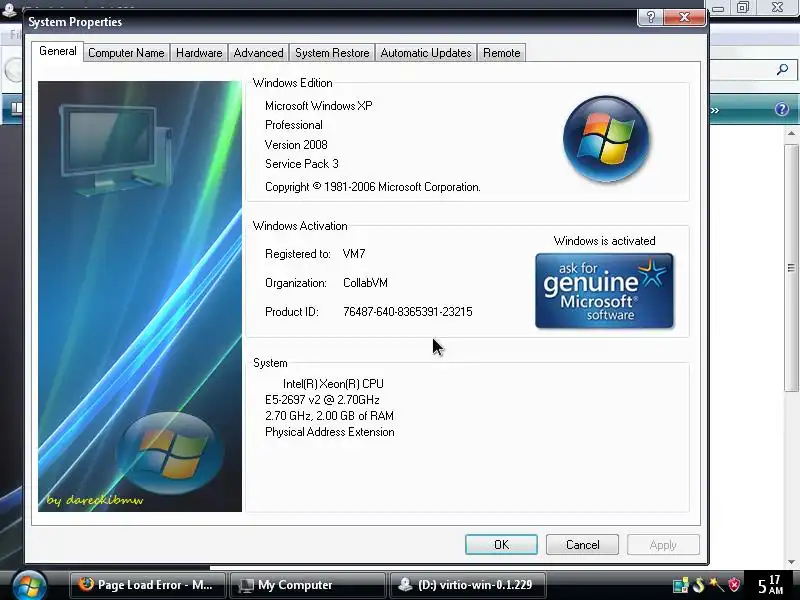
Task: Click the 'Version 2008' text
Action: (x=296, y=144)
